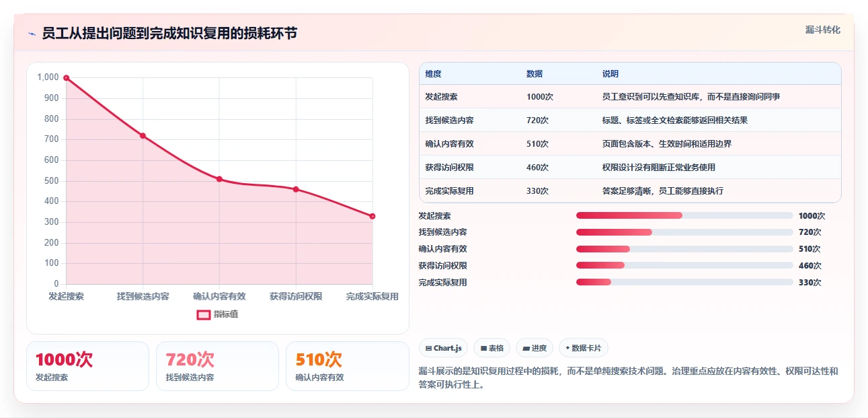Click the 漏斗转化 label

tap(822, 30)
